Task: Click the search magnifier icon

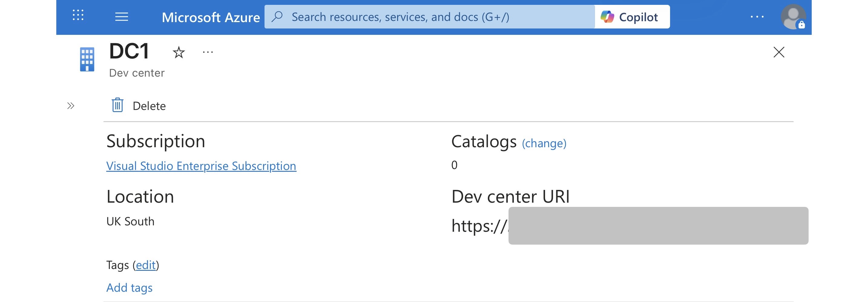Action: [277, 17]
